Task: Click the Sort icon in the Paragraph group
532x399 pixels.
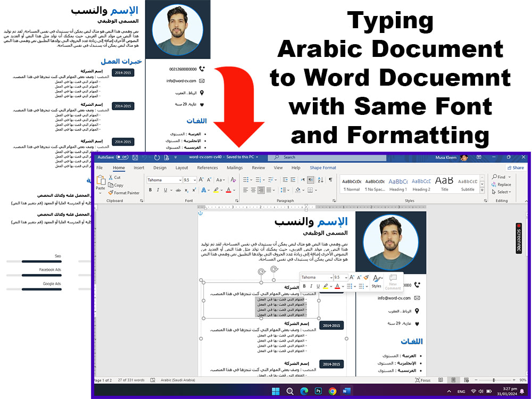Action: pyautogui.click(x=320, y=180)
